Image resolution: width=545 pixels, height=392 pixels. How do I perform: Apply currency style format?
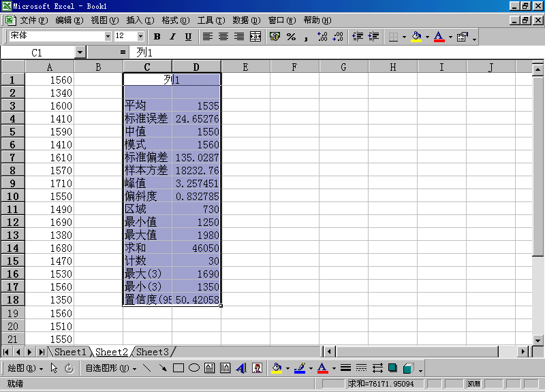[275, 36]
